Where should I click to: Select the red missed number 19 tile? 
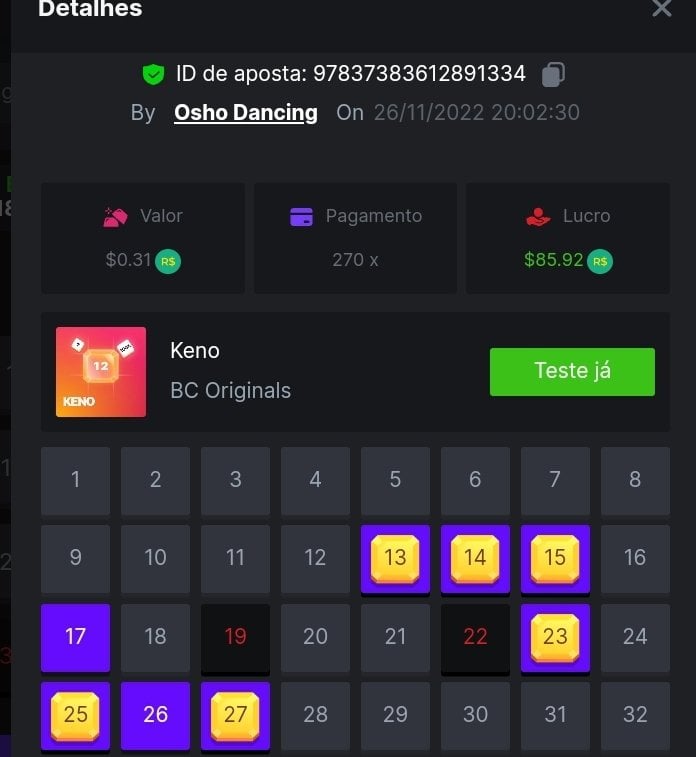tap(236, 637)
